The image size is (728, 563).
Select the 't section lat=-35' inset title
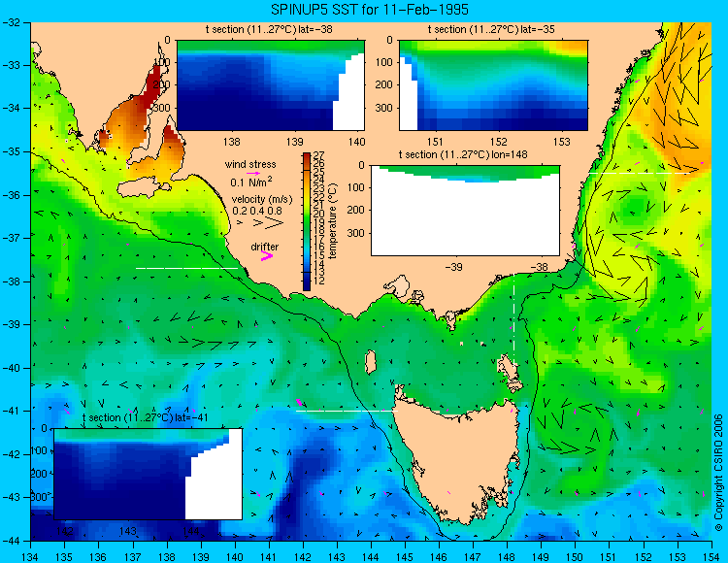491,29
